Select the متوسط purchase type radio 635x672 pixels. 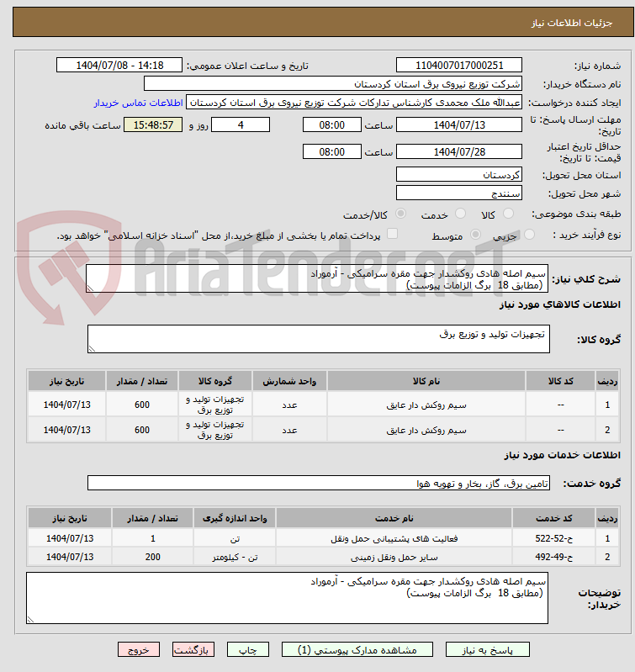pyautogui.click(x=475, y=235)
